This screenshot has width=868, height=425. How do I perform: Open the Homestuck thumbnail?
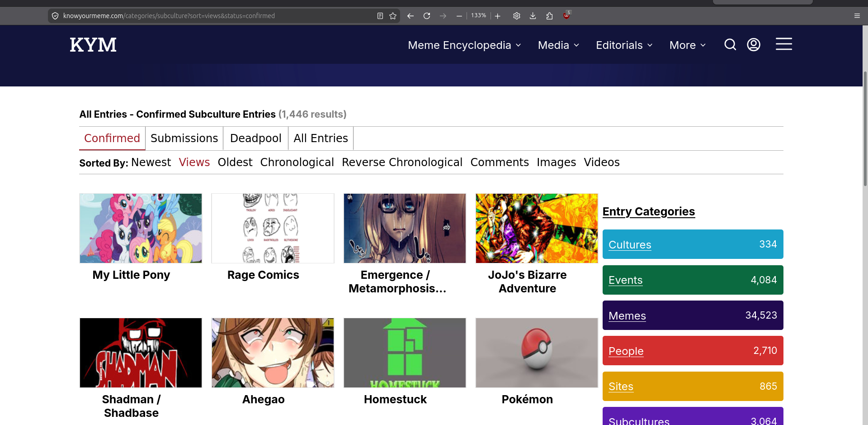point(405,353)
